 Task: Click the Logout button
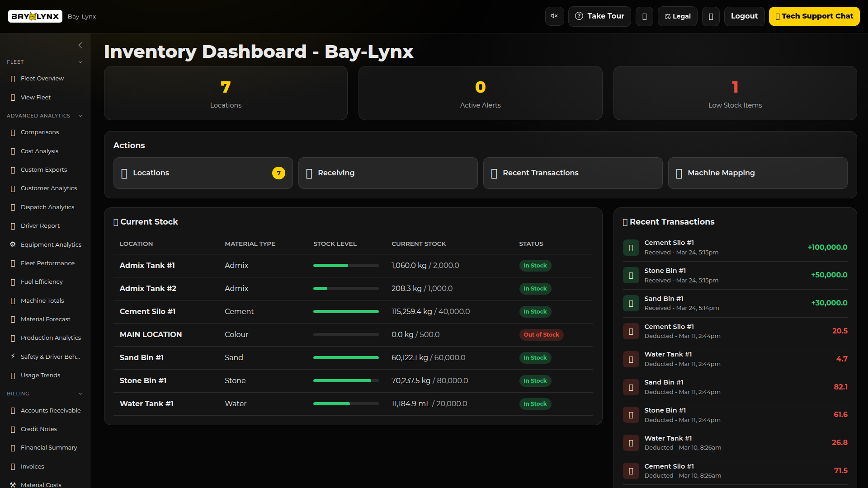[x=744, y=16]
